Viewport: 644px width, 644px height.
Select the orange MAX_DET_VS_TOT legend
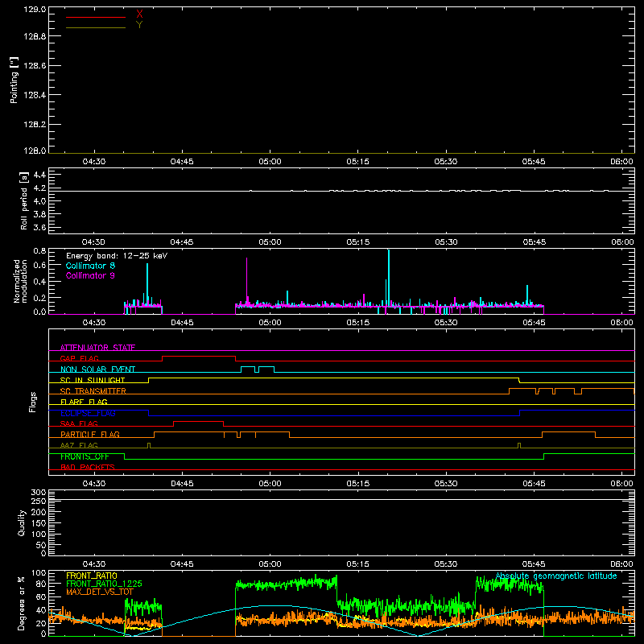[100, 592]
